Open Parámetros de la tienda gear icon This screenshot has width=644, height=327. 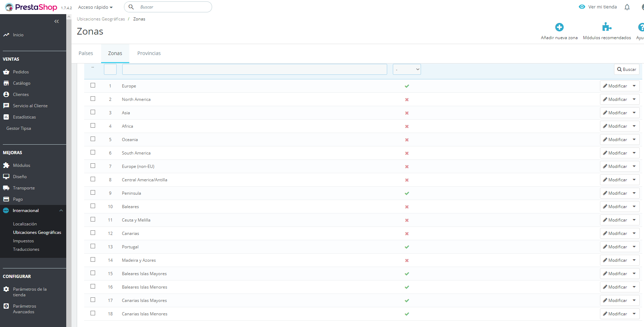tap(6, 289)
